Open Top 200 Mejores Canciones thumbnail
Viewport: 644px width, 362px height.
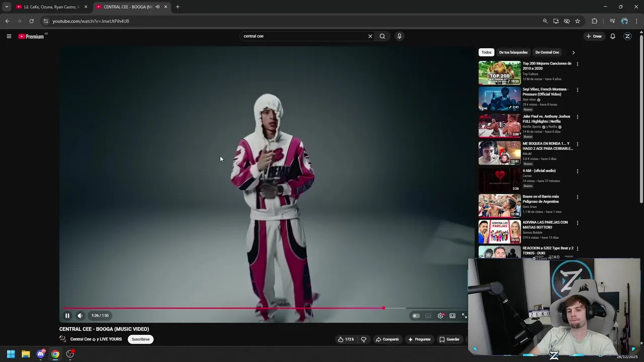(500, 73)
